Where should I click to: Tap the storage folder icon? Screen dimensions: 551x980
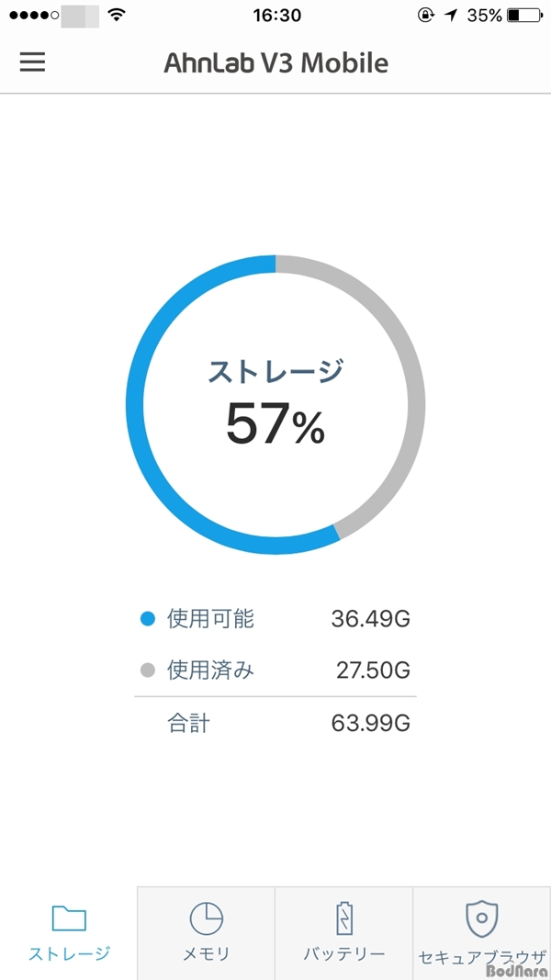(x=69, y=918)
